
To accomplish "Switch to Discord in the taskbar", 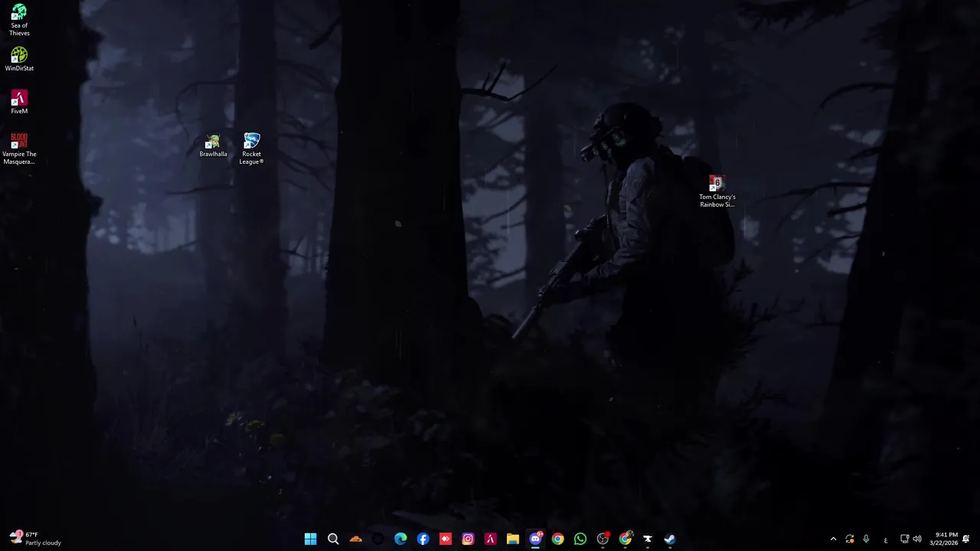I will pos(535,539).
